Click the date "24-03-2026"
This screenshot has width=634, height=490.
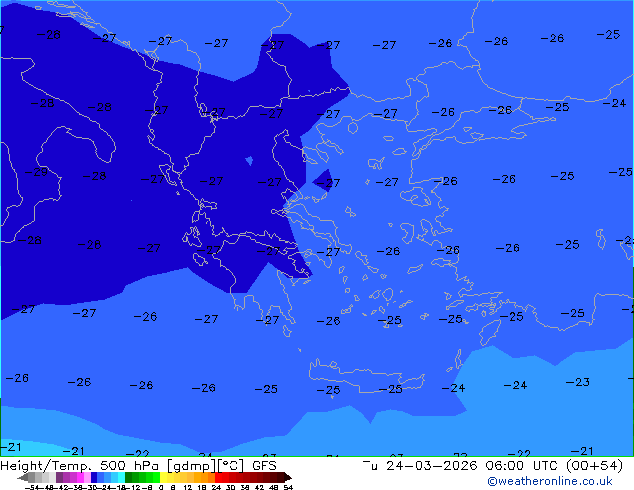point(431,466)
